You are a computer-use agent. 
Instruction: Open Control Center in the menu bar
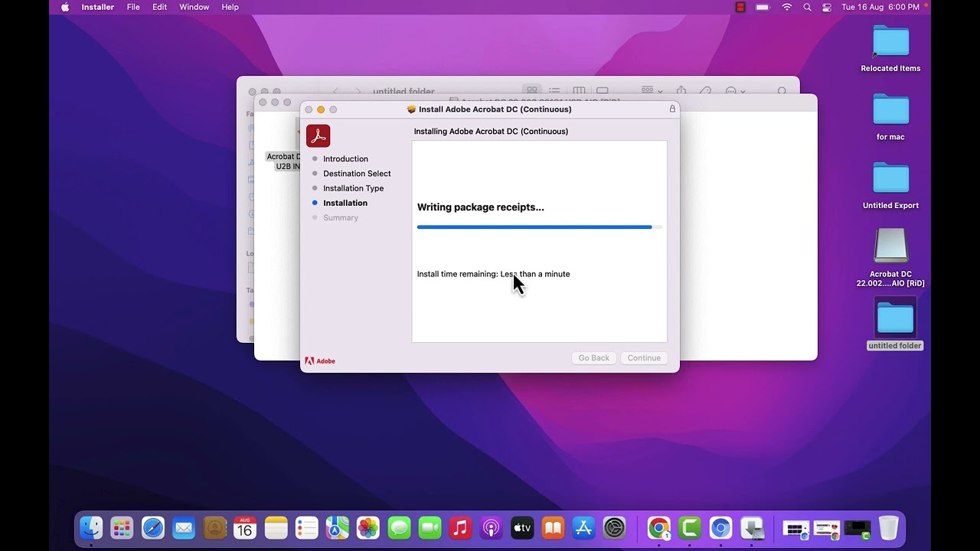click(827, 7)
